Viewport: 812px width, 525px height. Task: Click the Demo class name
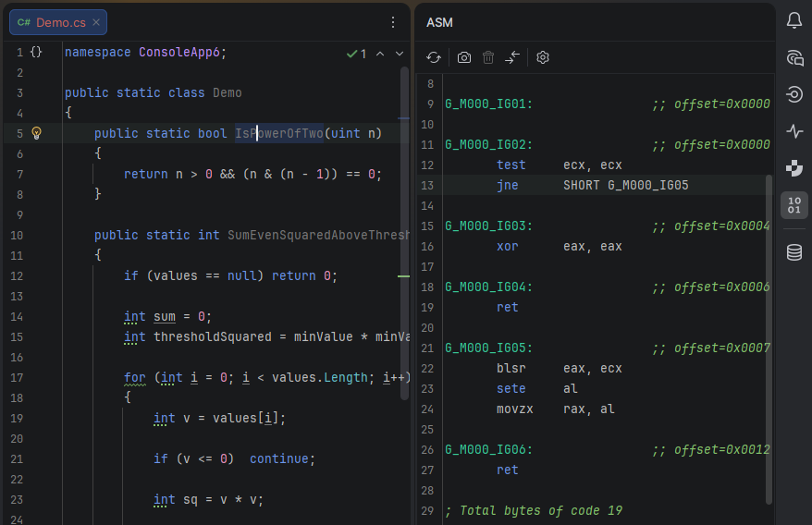pyautogui.click(x=228, y=93)
